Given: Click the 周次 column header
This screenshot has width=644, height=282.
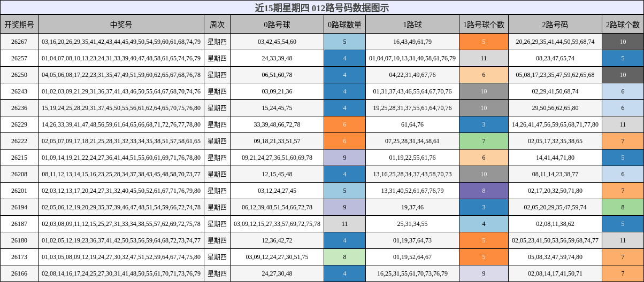Looking at the screenshot, I should click(x=217, y=25).
